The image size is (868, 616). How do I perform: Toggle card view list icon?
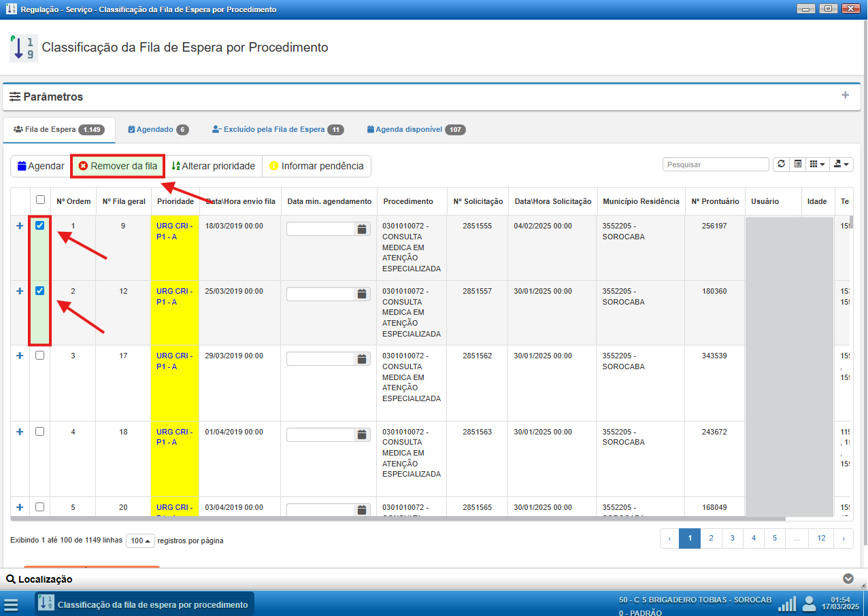[x=798, y=165]
